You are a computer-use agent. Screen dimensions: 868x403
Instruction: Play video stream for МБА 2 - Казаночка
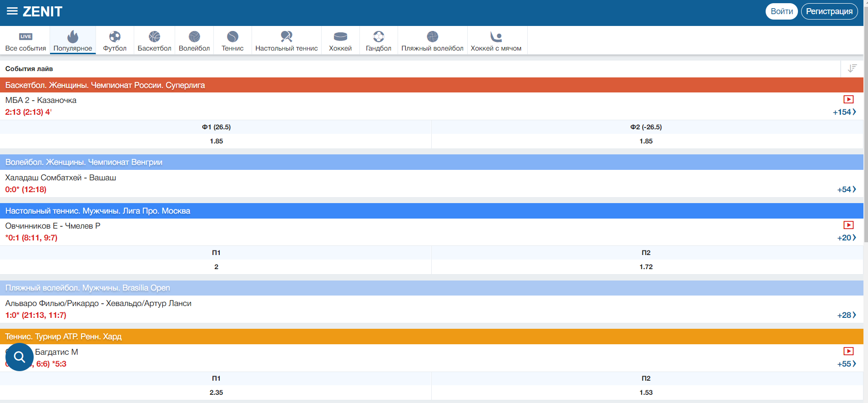tap(848, 99)
